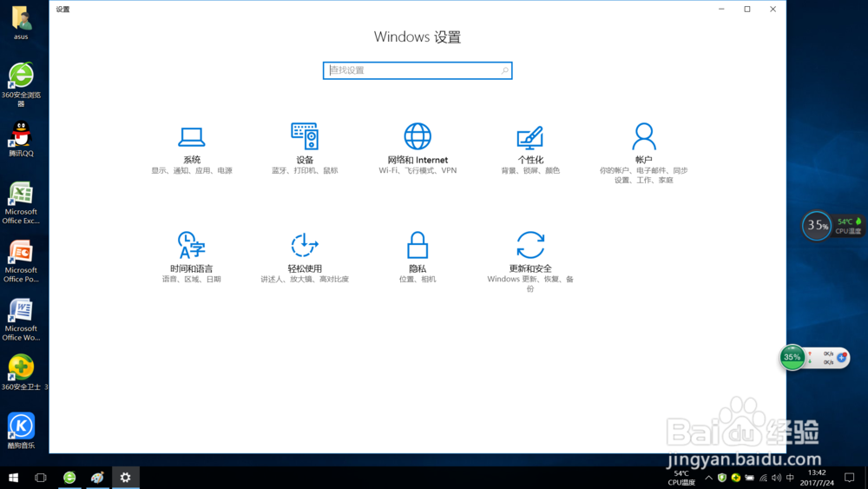Screen dimensions: 868x489
Task: Open the 帐户 (Accounts) person icon
Action: pyautogui.click(x=644, y=136)
